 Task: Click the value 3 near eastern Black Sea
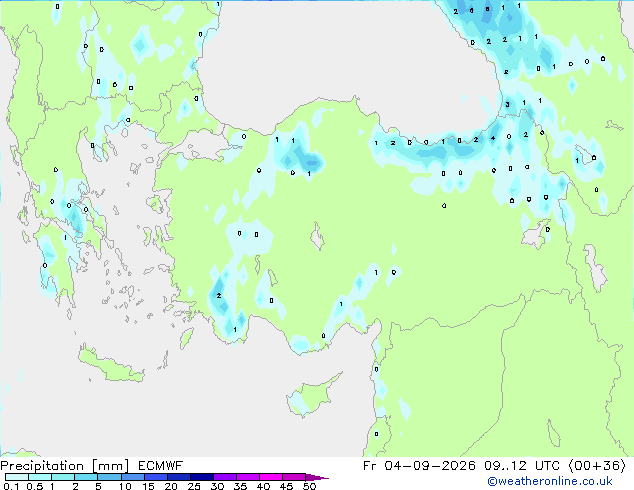pos(507,105)
